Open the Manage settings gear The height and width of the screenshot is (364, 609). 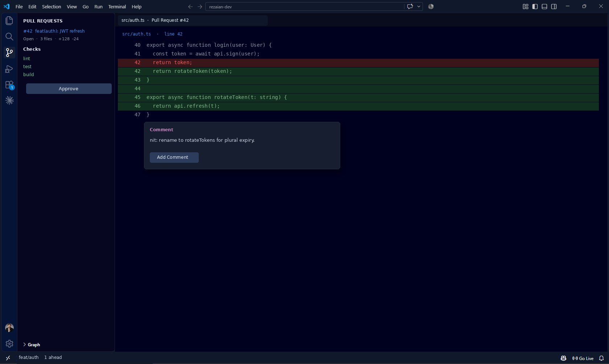pyautogui.click(x=9, y=344)
